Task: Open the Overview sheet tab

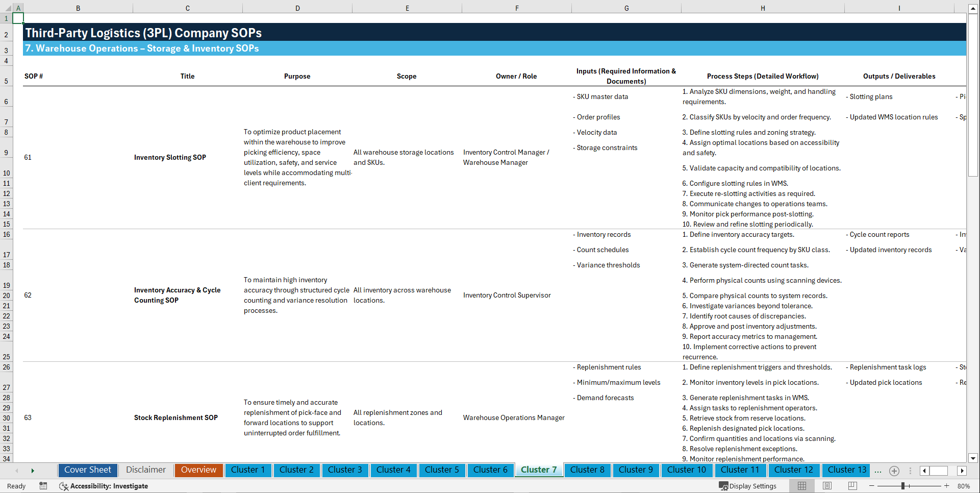Action: click(x=198, y=470)
